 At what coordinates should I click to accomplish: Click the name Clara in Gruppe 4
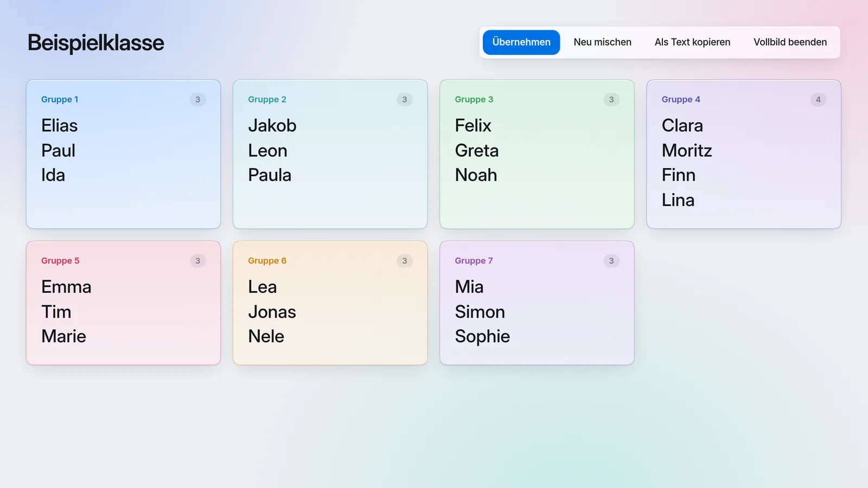tap(682, 126)
